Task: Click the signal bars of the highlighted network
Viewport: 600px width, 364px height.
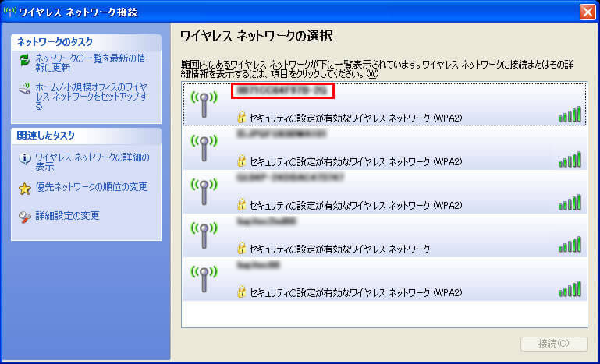Action: pos(570,115)
